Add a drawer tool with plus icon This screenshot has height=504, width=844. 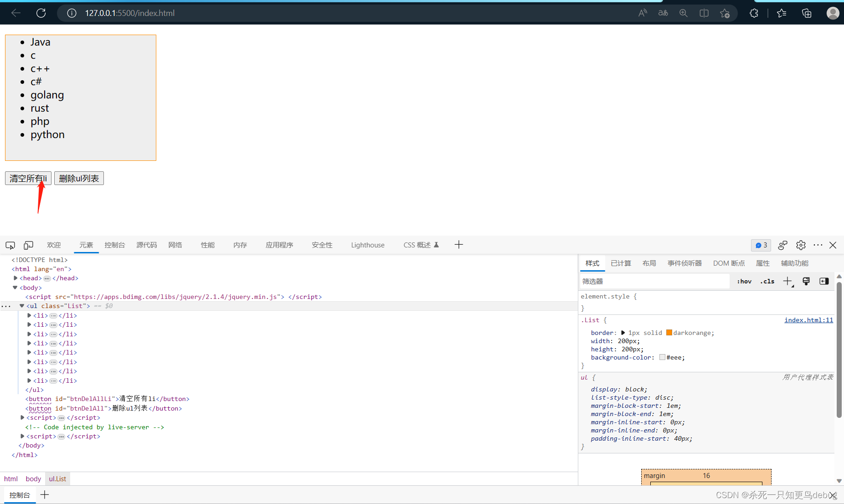[x=45, y=495]
